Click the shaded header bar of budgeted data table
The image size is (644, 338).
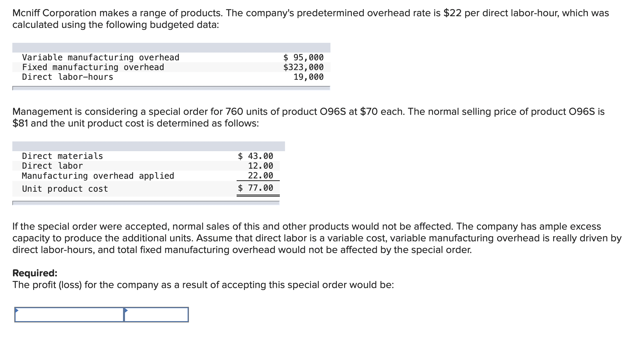point(171,48)
